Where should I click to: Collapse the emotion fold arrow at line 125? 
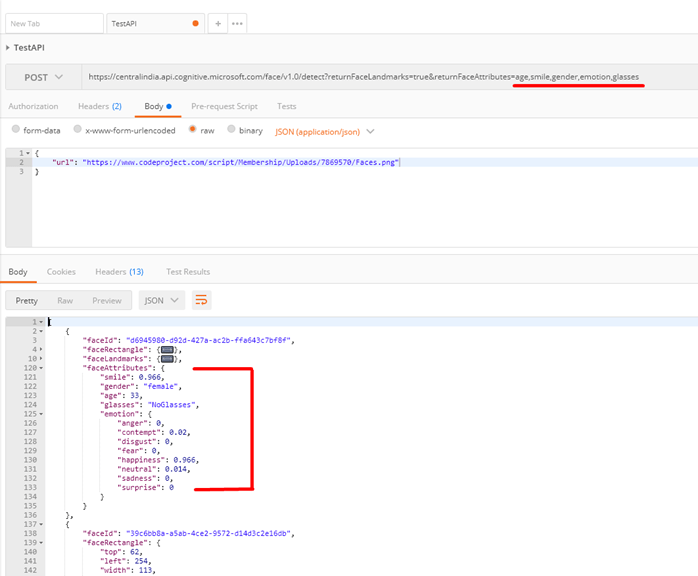click(42, 413)
